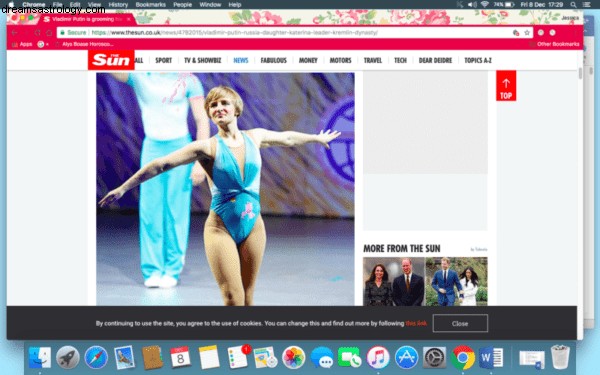Launch Launchpad rocket icon in dock
The width and height of the screenshot is (600, 375).
(68, 357)
